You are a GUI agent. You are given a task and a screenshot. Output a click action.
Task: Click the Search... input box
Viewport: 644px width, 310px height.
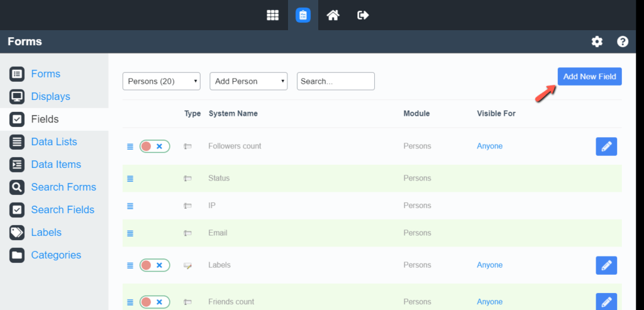click(336, 81)
